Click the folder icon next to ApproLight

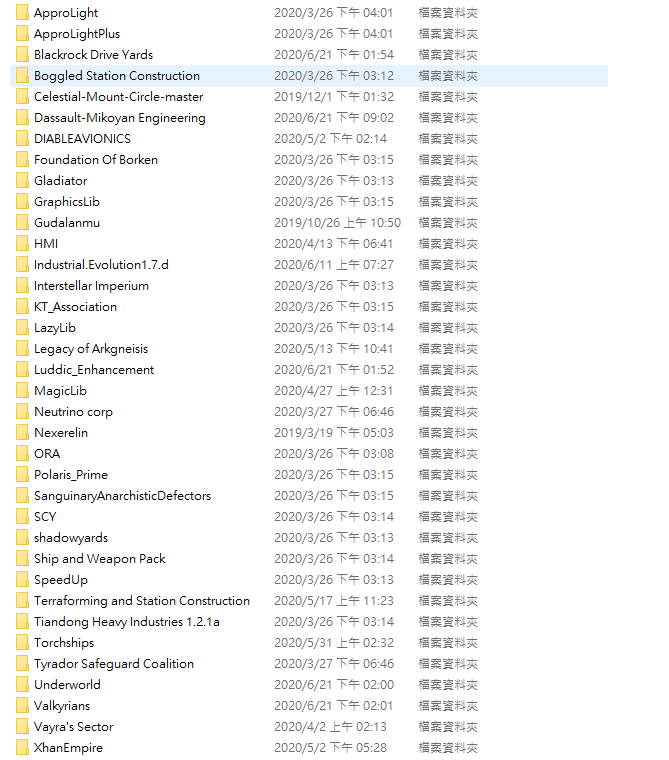(x=22, y=13)
